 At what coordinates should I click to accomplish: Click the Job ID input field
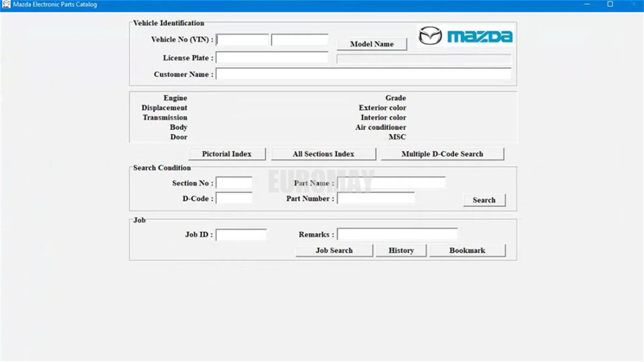241,235
